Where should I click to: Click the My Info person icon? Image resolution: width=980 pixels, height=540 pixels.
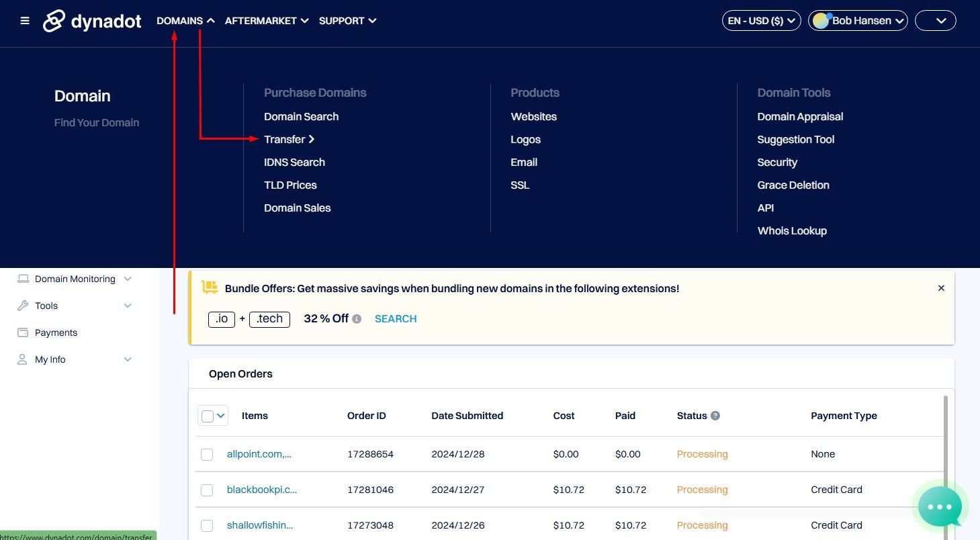(23, 359)
